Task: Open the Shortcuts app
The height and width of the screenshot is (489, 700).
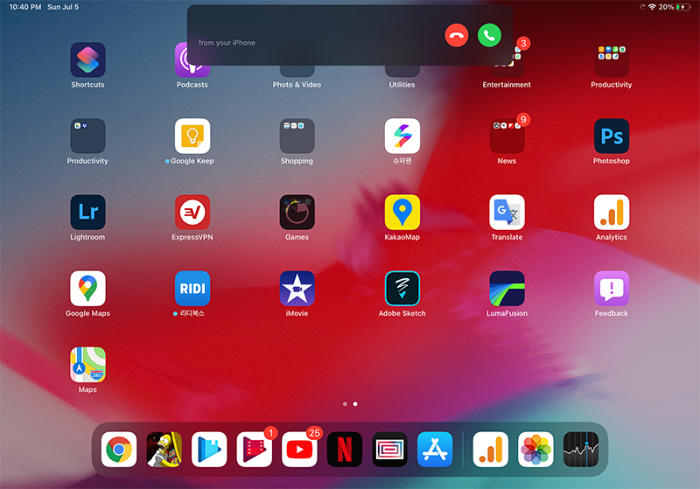Action: click(x=88, y=60)
